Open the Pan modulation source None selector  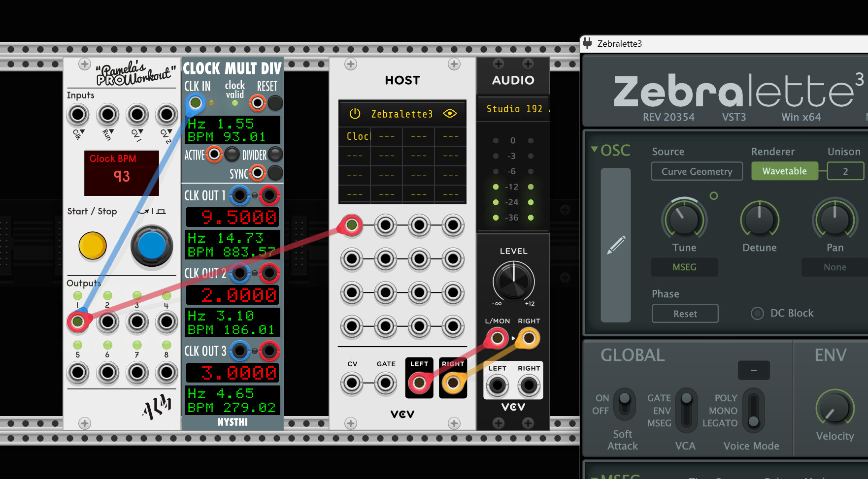(x=835, y=267)
